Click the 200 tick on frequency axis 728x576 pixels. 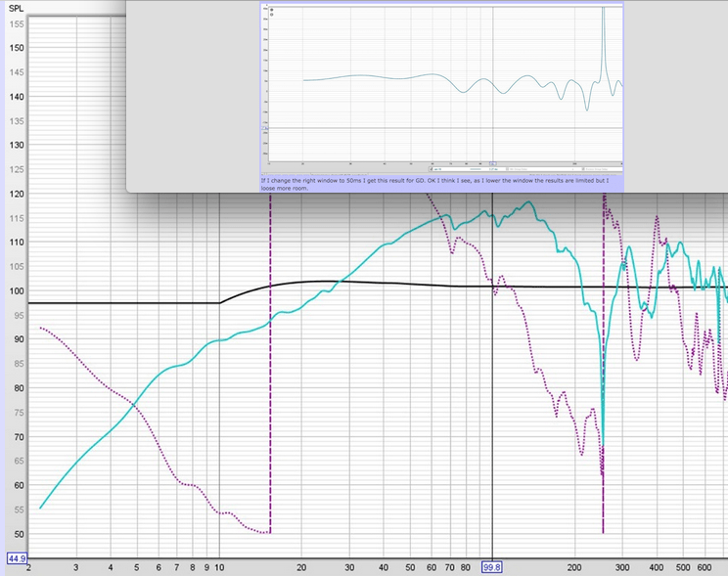coord(574,567)
